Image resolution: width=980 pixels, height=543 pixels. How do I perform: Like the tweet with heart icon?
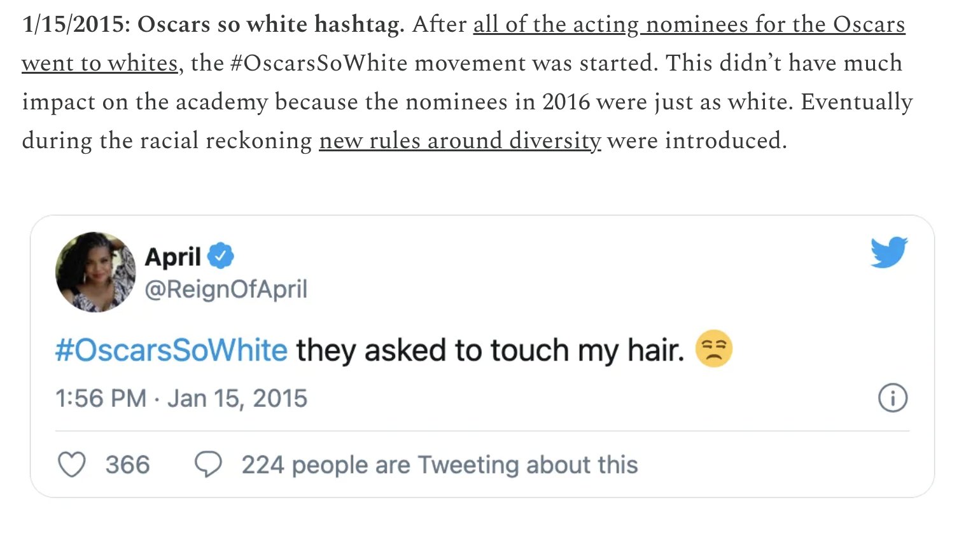pyautogui.click(x=71, y=465)
